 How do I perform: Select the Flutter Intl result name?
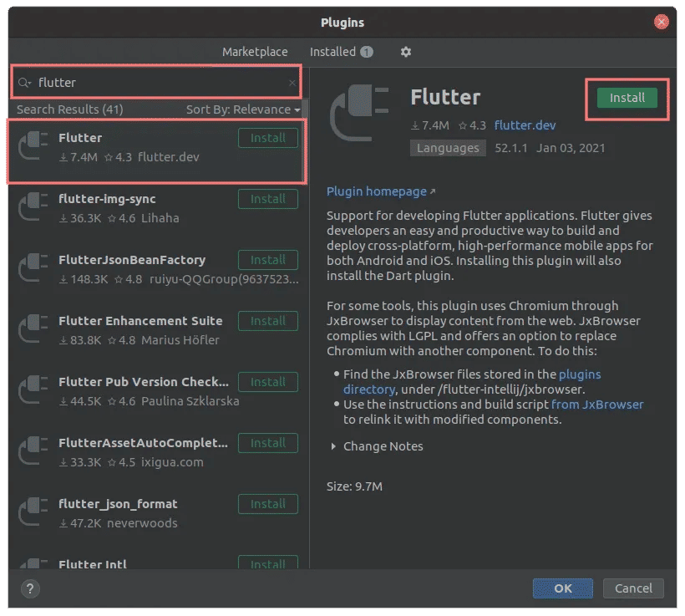(93, 564)
